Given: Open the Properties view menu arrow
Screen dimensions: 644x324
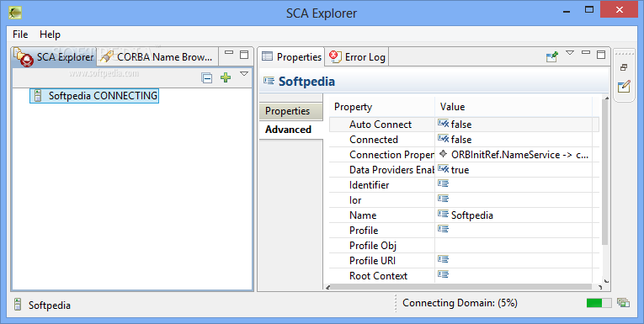Looking at the screenshot, I should 570,53.
